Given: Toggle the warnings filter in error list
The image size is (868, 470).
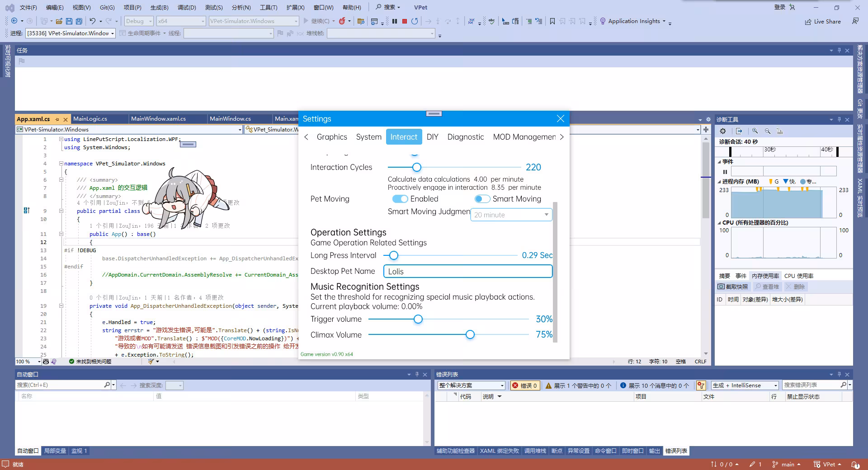Looking at the screenshot, I should pyautogui.click(x=578, y=385).
